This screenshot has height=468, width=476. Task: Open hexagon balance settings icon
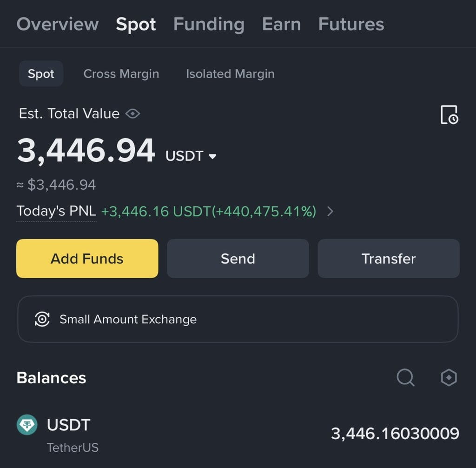click(449, 377)
